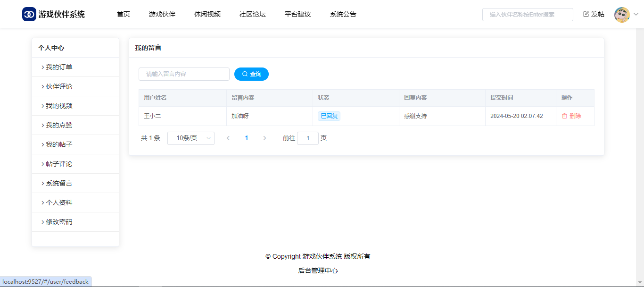Open 首页 in top navigation
The width and height of the screenshot is (644, 287).
pyautogui.click(x=124, y=14)
